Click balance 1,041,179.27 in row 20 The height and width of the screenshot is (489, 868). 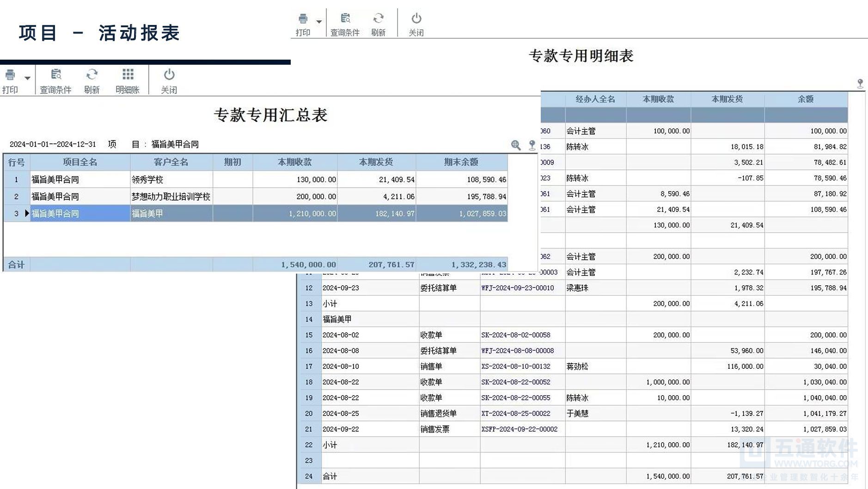[825, 414]
